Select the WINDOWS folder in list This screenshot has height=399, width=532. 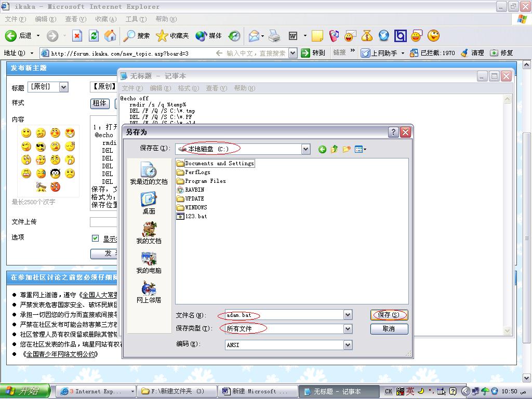192,207
